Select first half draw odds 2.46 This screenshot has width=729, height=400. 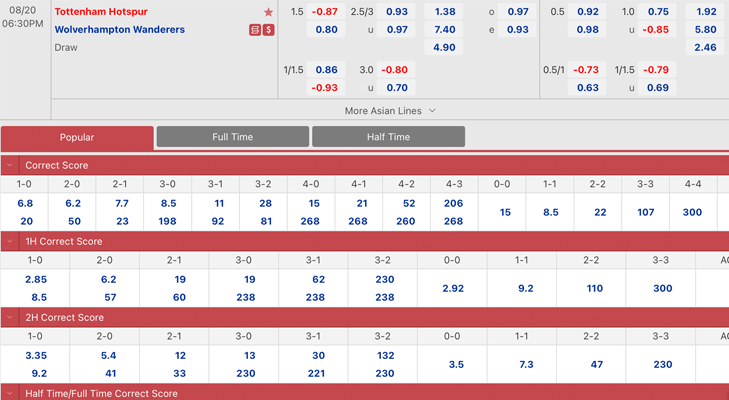[x=705, y=47]
